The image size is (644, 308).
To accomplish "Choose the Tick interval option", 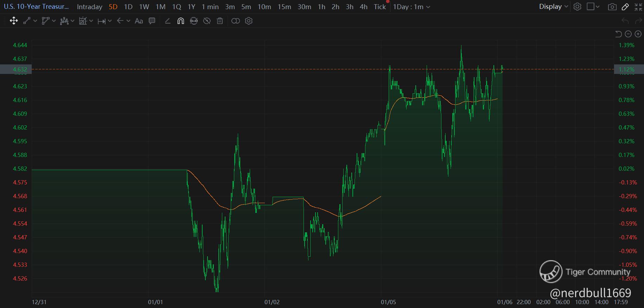I will (380, 7).
